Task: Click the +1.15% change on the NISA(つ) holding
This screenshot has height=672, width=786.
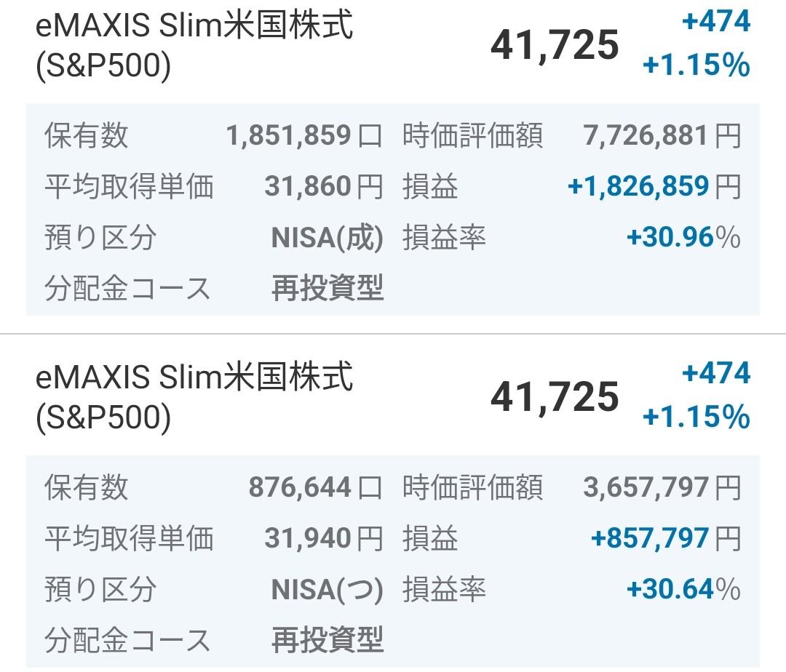Action: click(696, 418)
